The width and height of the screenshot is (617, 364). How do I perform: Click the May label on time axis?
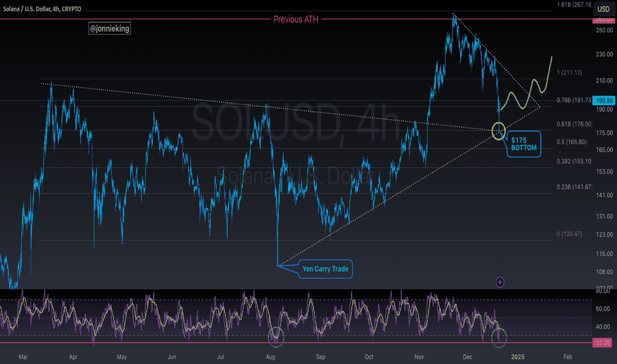122,357
